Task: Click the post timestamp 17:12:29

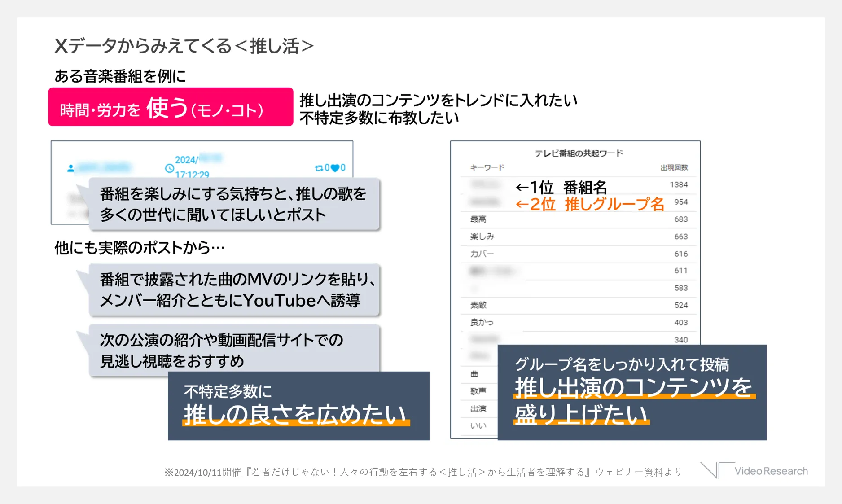Action: click(x=192, y=175)
